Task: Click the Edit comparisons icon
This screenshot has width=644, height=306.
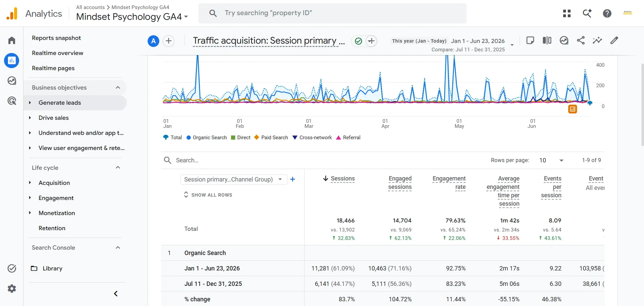Action: tap(547, 41)
